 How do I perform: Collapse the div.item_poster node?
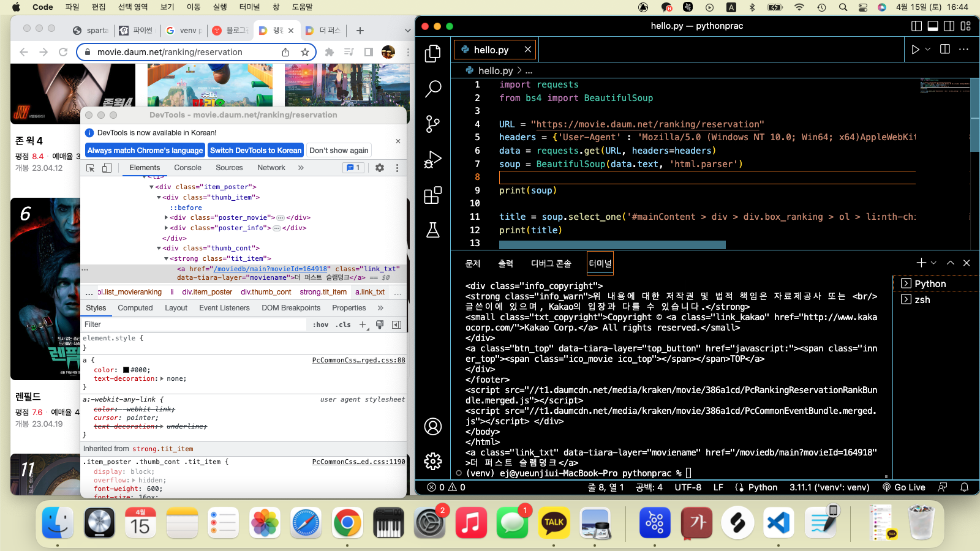point(151,187)
